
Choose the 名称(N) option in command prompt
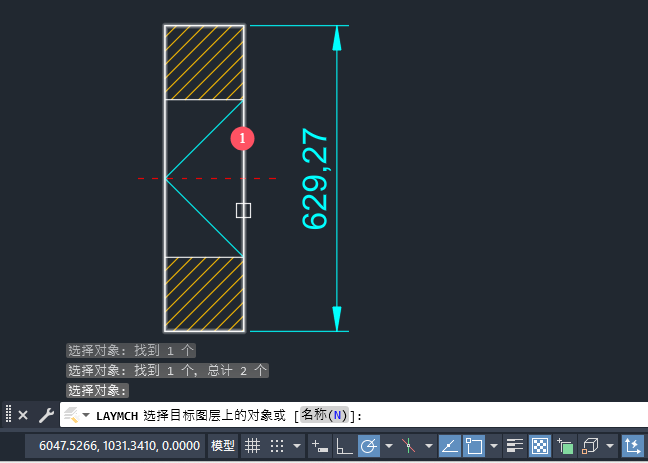[324, 415]
